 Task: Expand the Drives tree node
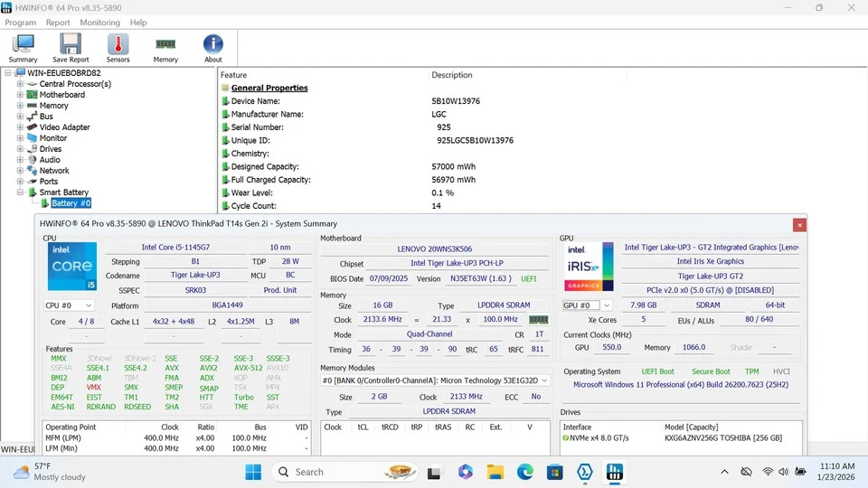[x=20, y=149]
